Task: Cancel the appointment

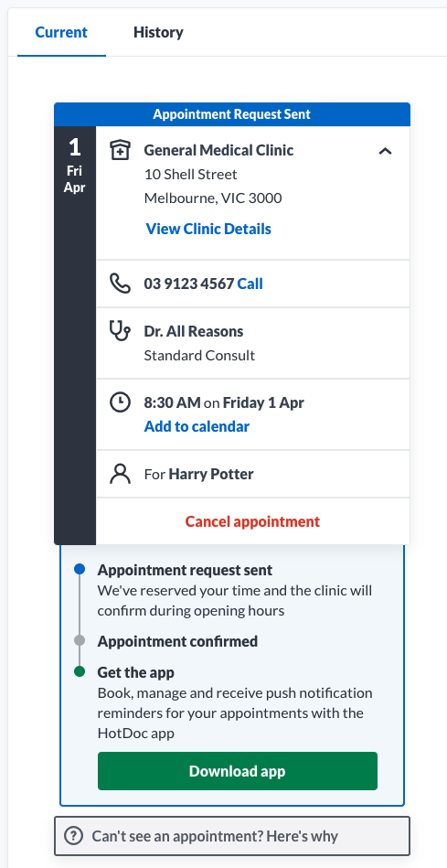Action: 253,521
